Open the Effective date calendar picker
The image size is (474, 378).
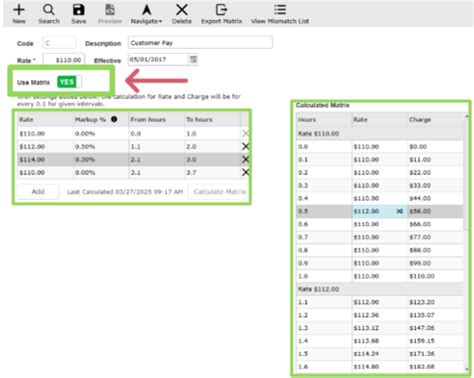click(x=193, y=60)
